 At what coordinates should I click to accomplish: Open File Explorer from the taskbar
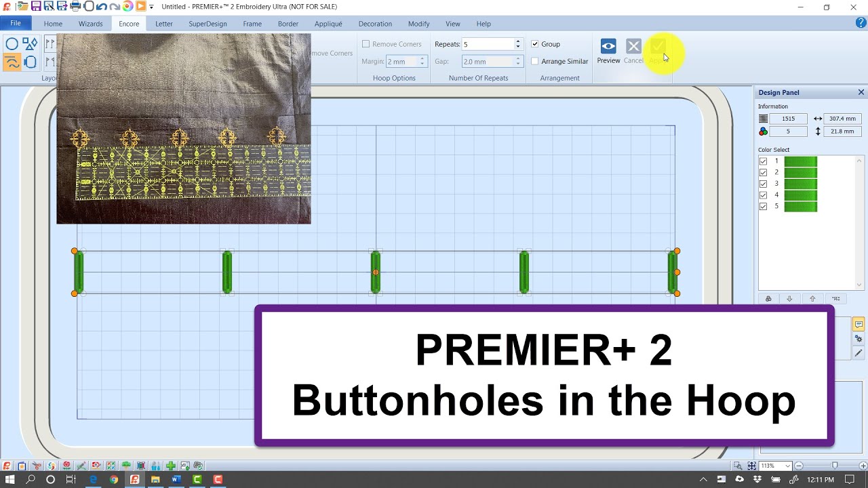click(x=155, y=479)
